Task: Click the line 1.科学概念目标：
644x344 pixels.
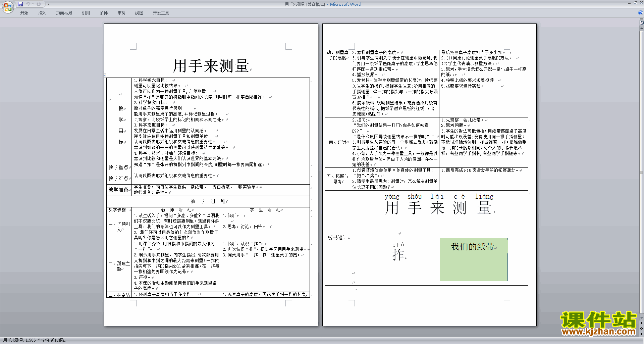Action: (150, 80)
